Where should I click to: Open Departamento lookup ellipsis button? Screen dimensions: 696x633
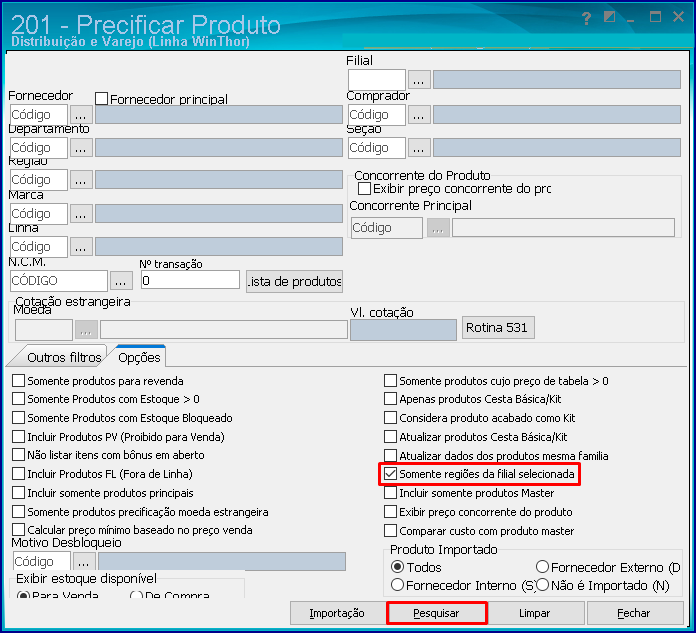click(x=80, y=147)
